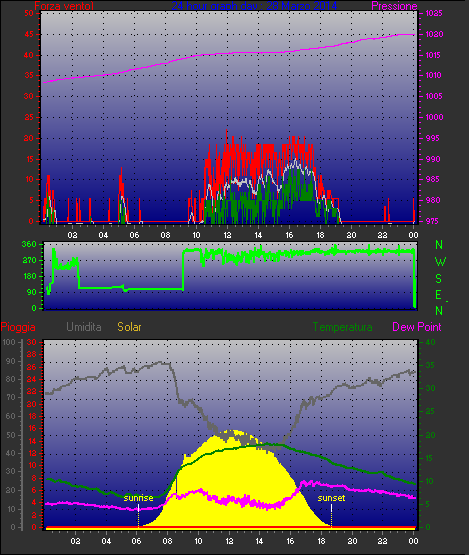Select the 24 hour graph day title
The height and width of the screenshot is (555, 469).
pyautogui.click(x=254, y=6)
